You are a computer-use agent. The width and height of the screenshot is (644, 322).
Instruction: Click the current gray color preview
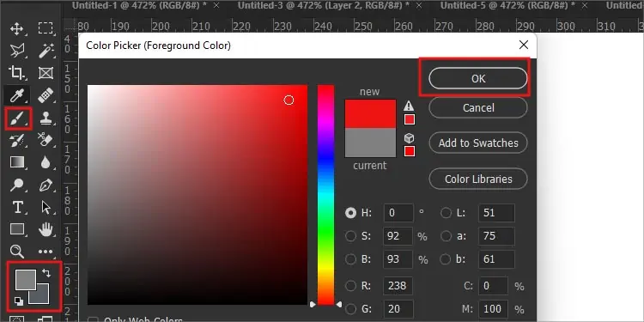point(370,143)
